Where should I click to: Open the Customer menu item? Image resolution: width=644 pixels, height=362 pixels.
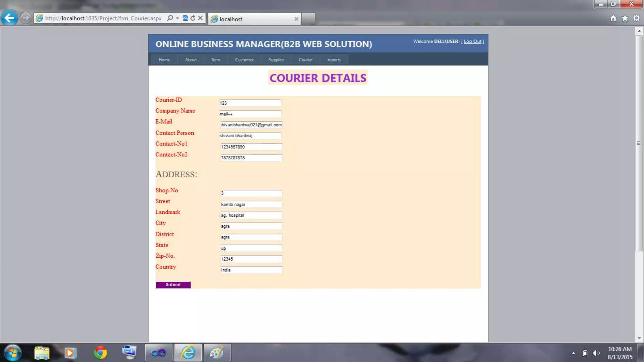click(x=244, y=60)
